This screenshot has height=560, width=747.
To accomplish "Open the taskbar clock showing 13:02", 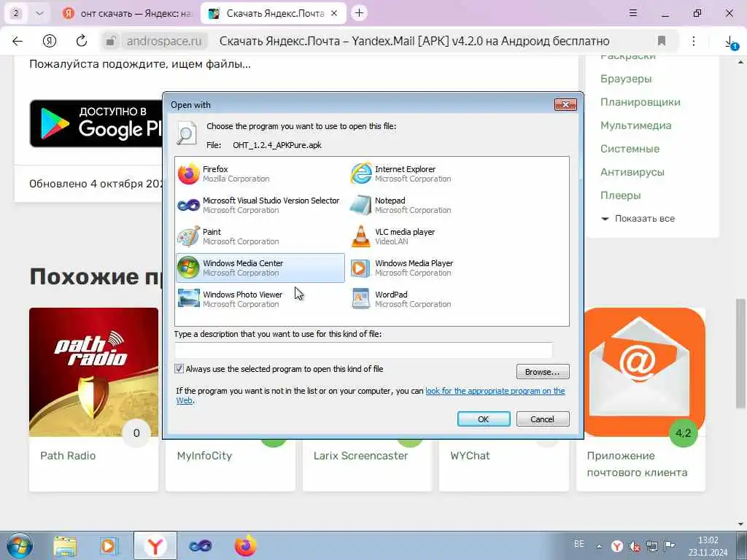I will pyautogui.click(x=708, y=546).
